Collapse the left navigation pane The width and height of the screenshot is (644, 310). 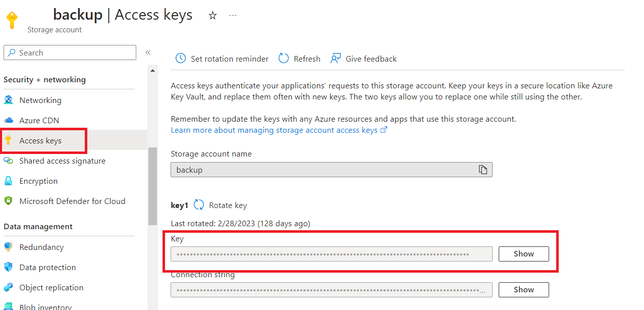(148, 52)
